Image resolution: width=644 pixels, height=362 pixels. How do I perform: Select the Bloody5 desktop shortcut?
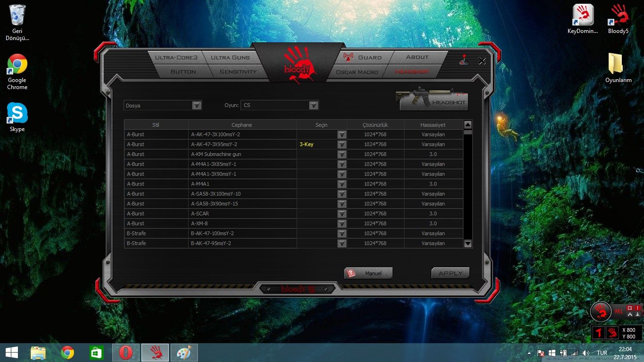click(x=618, y=19)
